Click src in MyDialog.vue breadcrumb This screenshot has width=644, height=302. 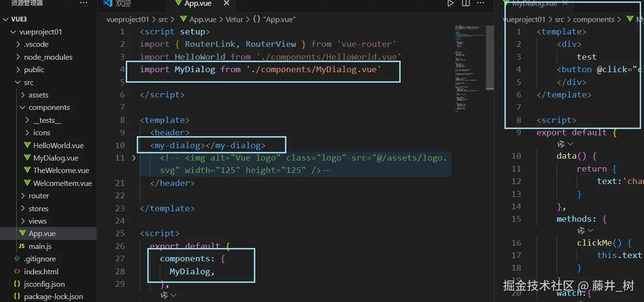pyautogui.click(x=559, y=20)
